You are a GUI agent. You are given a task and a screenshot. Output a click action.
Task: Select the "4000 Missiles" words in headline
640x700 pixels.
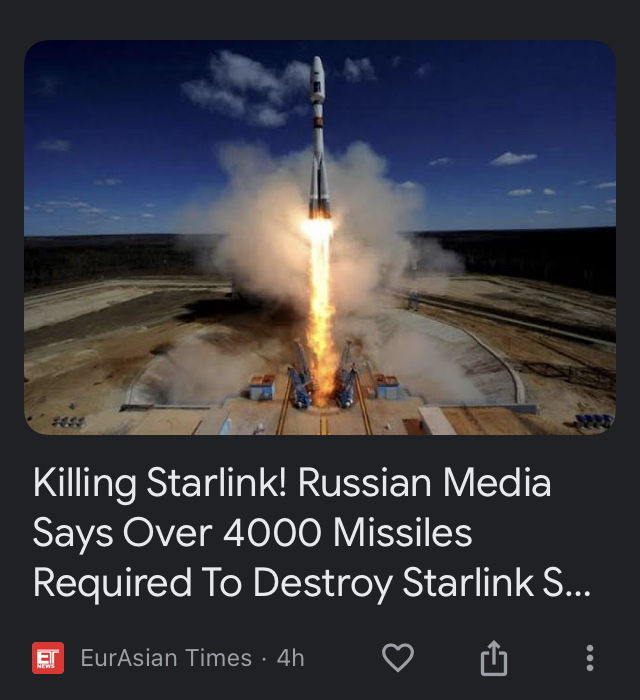347,533
